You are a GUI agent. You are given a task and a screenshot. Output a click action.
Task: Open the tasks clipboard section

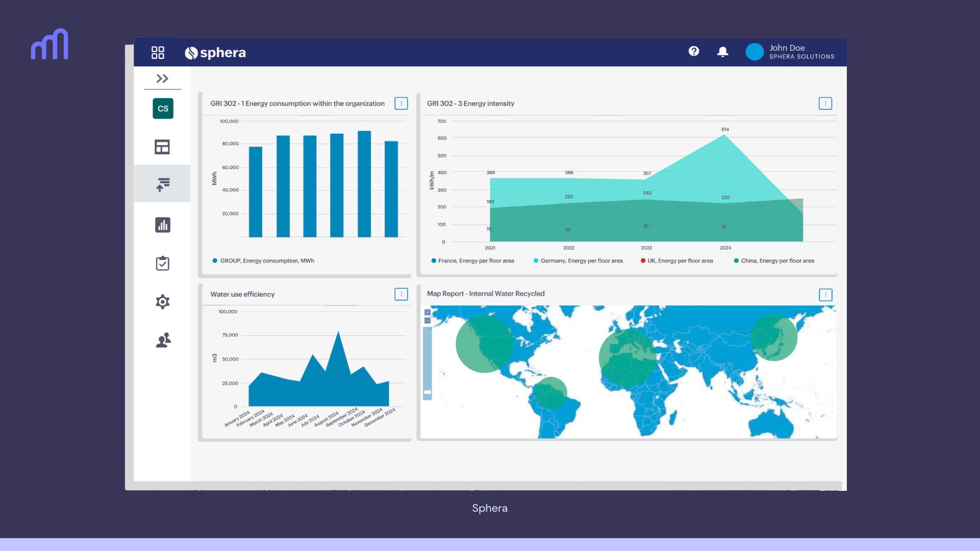[162, 263]
